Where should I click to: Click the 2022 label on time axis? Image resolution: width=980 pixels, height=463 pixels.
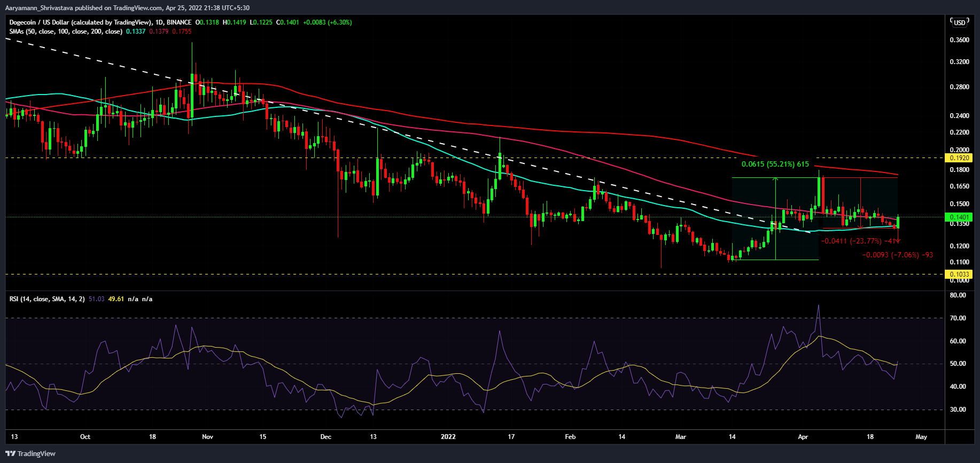tap(448, 437)
